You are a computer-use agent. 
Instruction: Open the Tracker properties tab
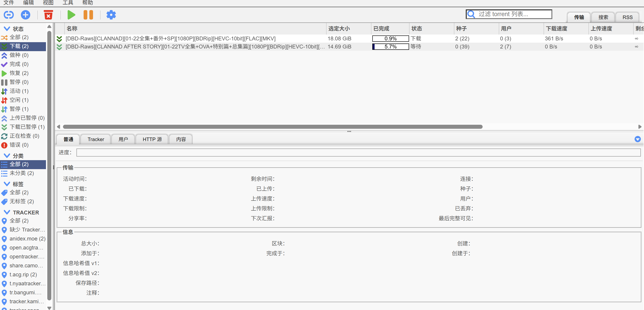96,139
